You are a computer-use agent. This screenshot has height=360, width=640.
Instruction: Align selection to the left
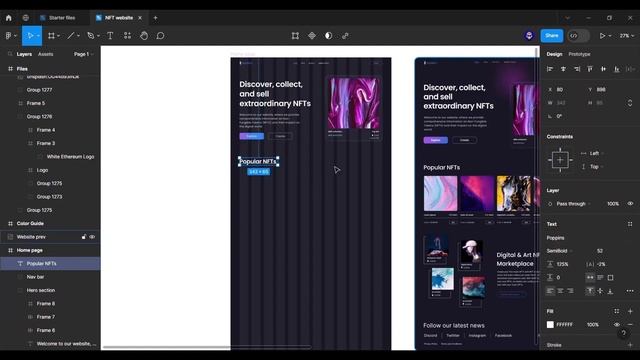click(550, 69)
